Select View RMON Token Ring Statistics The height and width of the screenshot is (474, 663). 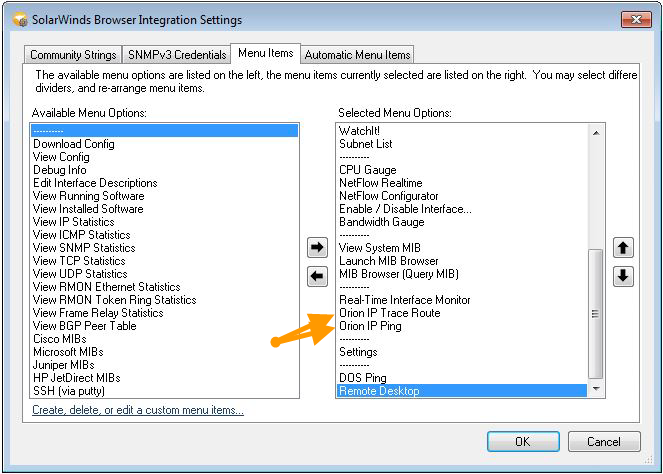tap(165, 300)
